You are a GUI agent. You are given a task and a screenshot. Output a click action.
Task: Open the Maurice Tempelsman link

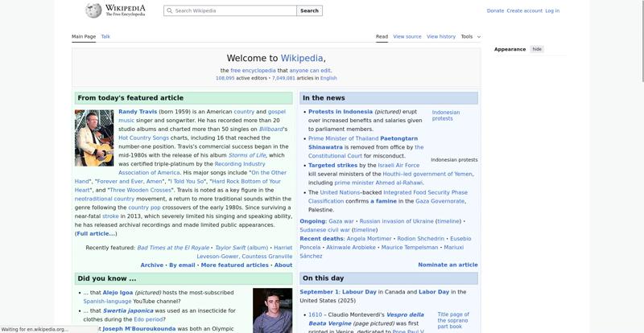(x=410, y=248)
